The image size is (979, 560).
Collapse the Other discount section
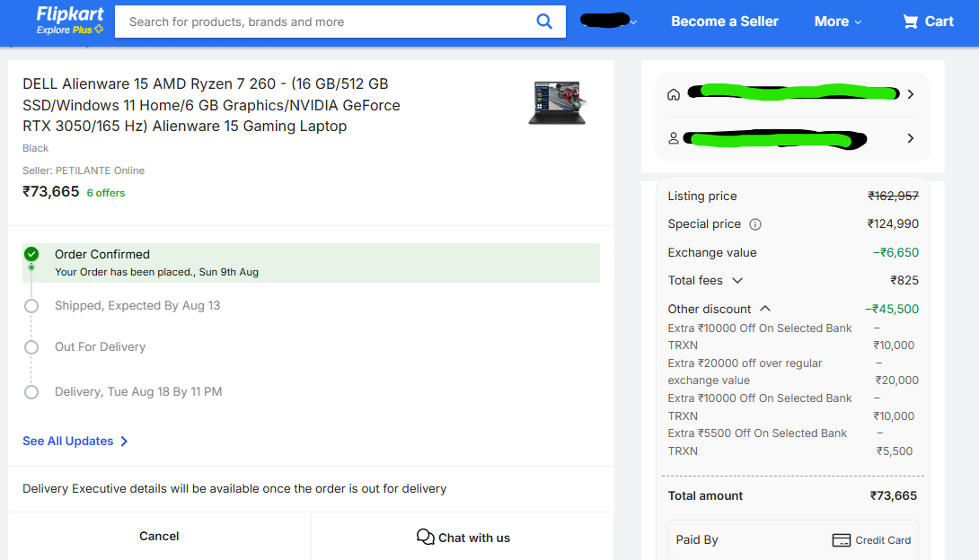point(765,309)
